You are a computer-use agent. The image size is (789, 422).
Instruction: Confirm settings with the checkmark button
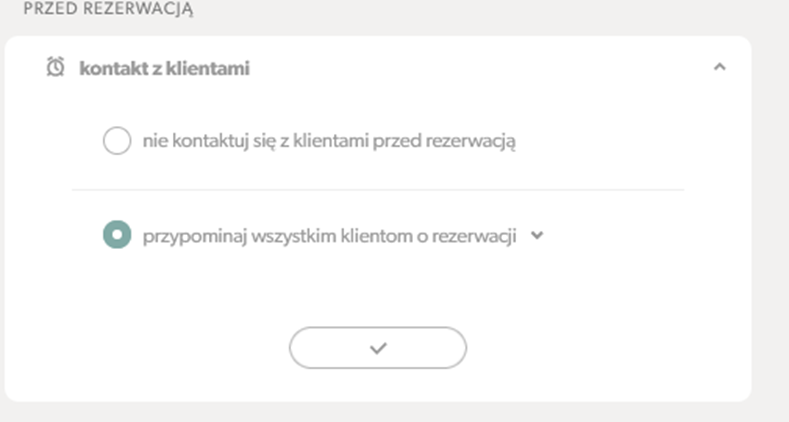[378, 348]
